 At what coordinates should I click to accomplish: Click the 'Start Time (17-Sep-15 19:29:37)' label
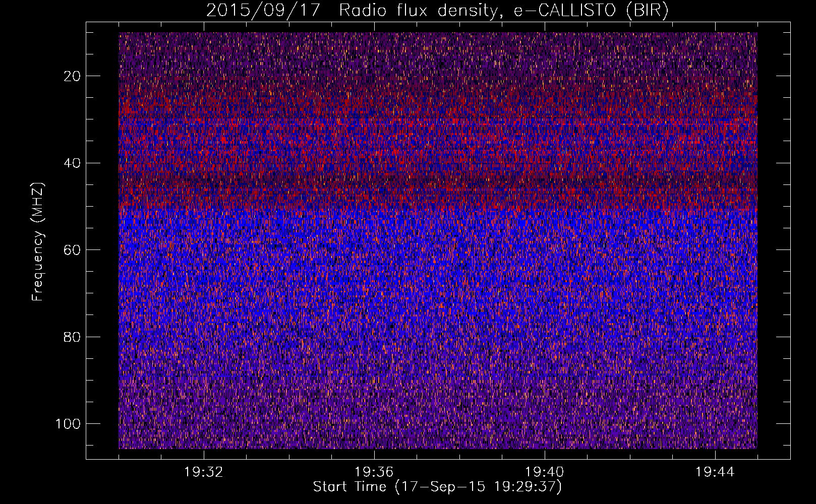tap(437, 487)
